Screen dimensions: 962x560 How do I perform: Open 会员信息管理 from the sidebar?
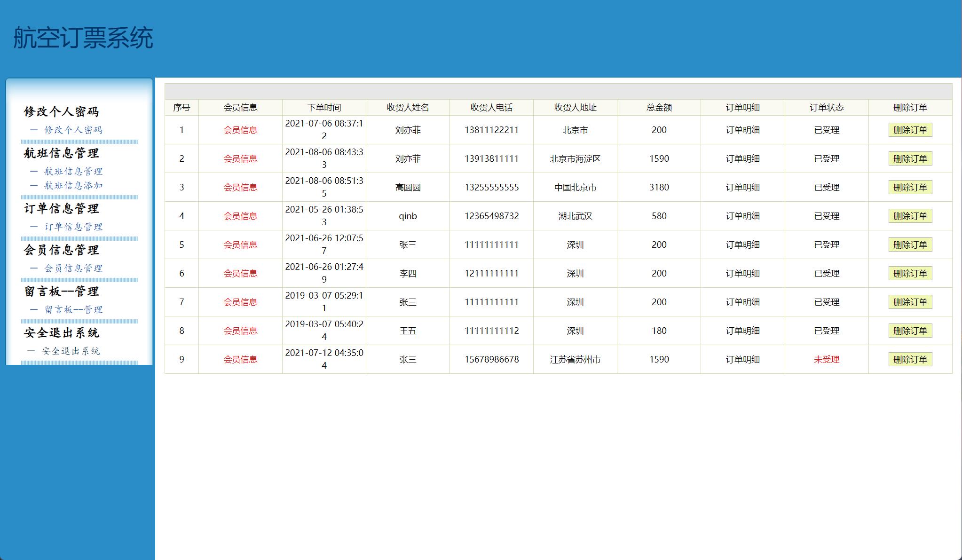[73, 268]
